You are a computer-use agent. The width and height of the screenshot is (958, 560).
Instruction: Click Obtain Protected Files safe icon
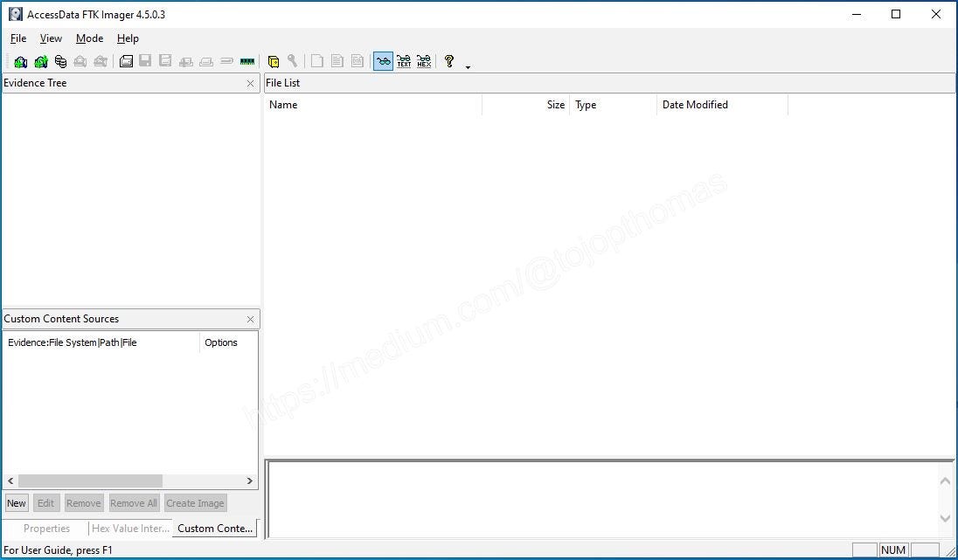click(x=274, y=61)
